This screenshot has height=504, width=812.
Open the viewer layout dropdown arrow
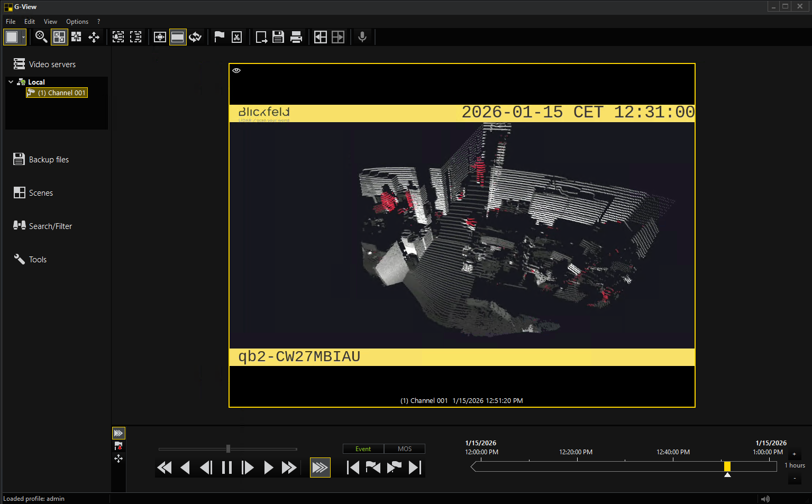[x=23, y=37]
